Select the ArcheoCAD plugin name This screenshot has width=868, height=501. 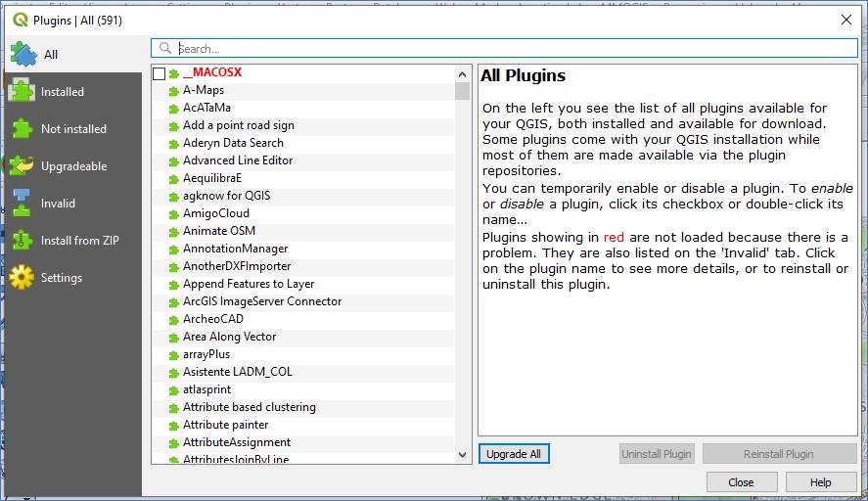point(212,319)
